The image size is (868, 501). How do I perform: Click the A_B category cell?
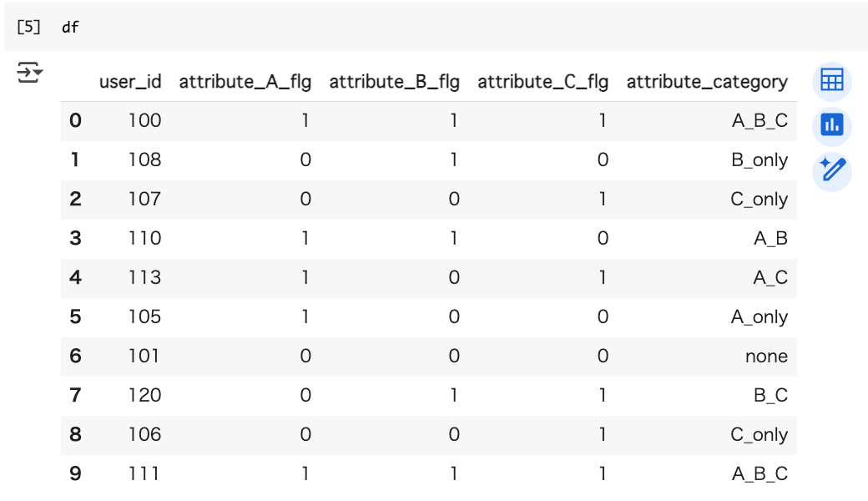coord(770,239)
